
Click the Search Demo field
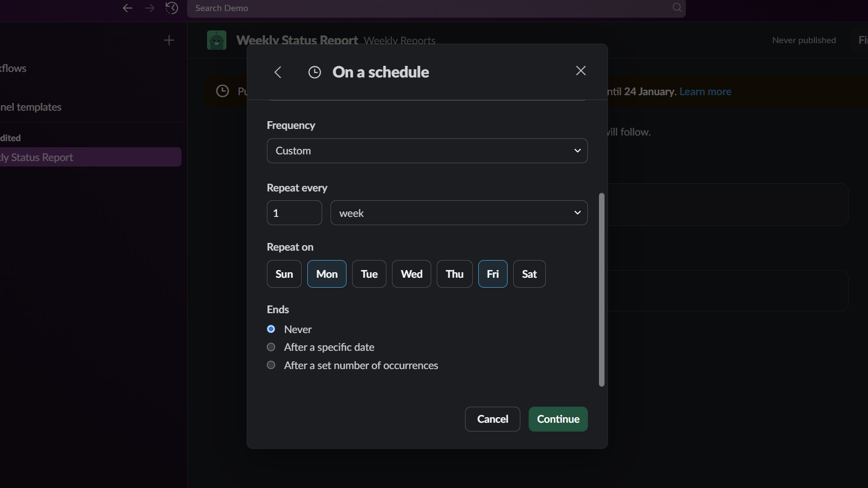coord(436,8)
